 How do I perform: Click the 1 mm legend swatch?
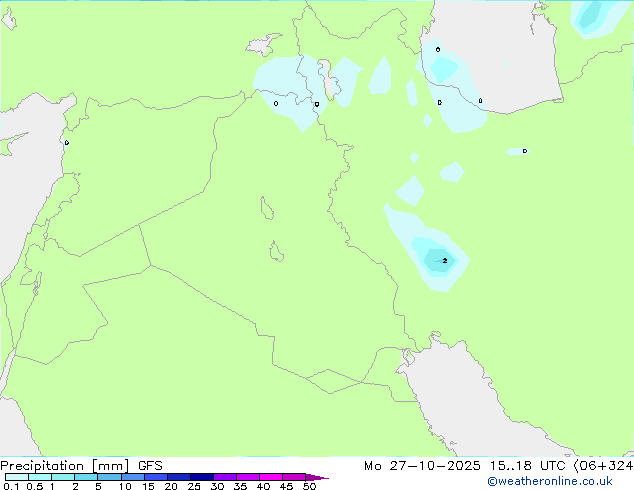click(63, 477)
